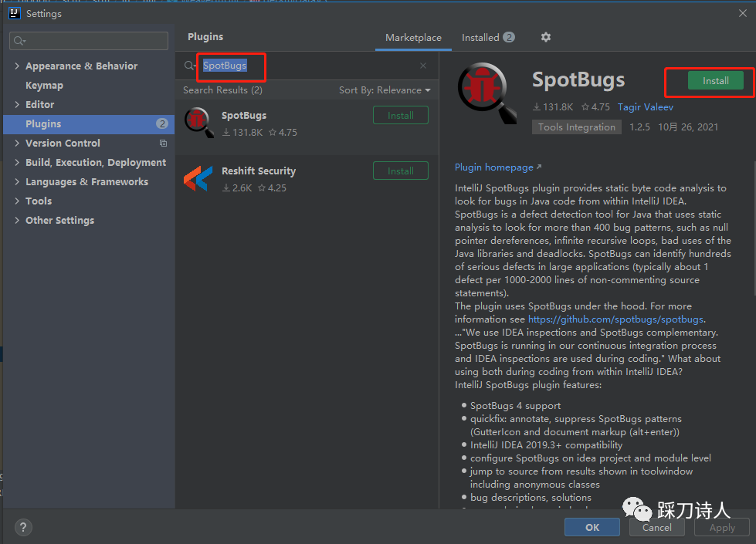
Task: Click the plugin search magnifier icon
Action: tap(189, 66)
